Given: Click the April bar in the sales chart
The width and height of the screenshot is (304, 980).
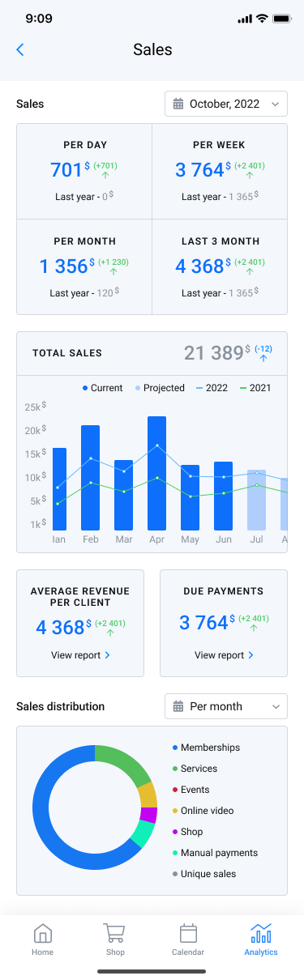Looking at the screenshot, I should (157, 473).
